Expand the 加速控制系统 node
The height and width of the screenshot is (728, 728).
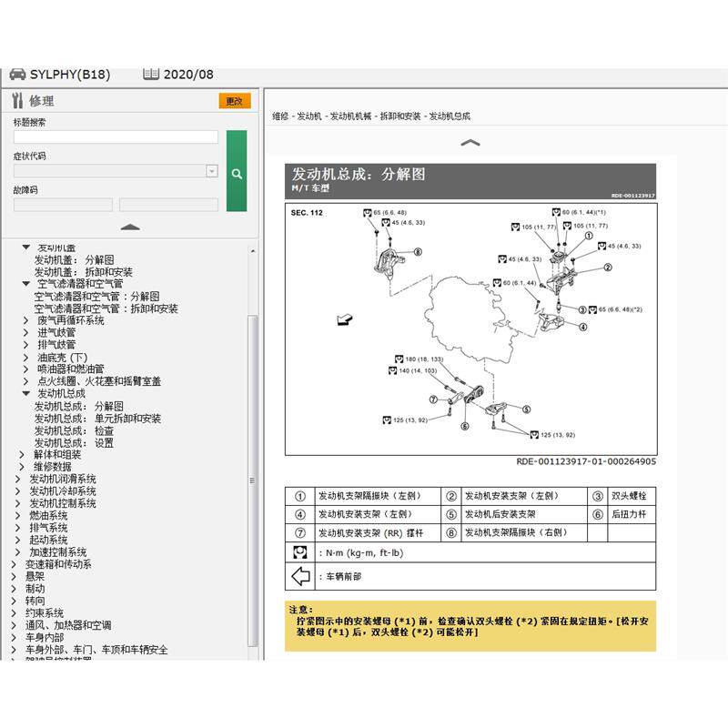[17, 552]
